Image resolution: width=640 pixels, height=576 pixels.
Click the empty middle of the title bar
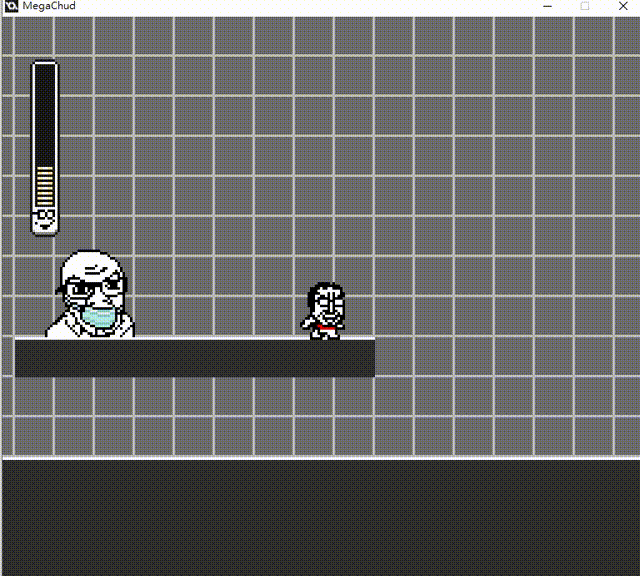click(x=300, y=6)
